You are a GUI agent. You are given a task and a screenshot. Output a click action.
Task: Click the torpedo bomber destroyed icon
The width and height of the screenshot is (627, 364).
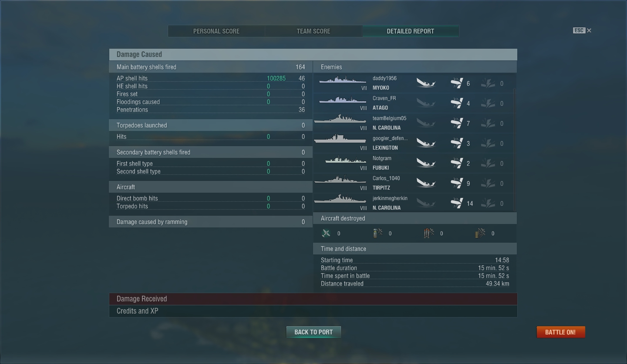pos(429,234)
